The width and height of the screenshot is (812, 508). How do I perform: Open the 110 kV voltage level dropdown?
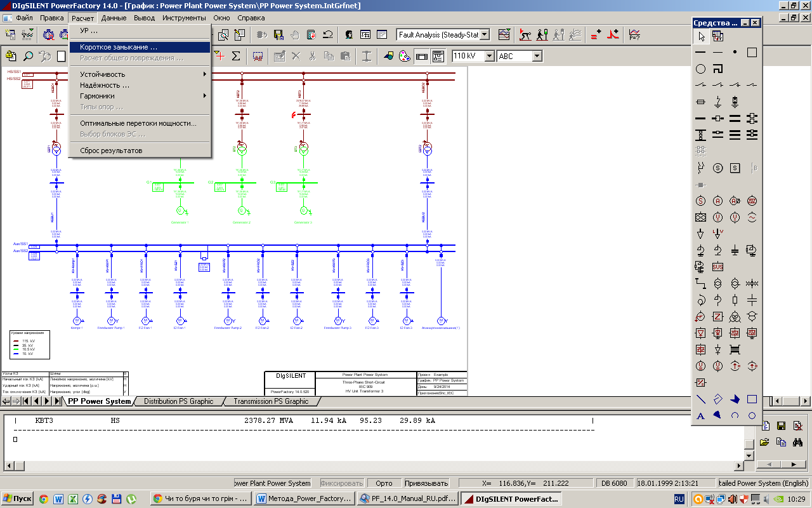pos(489,56)
